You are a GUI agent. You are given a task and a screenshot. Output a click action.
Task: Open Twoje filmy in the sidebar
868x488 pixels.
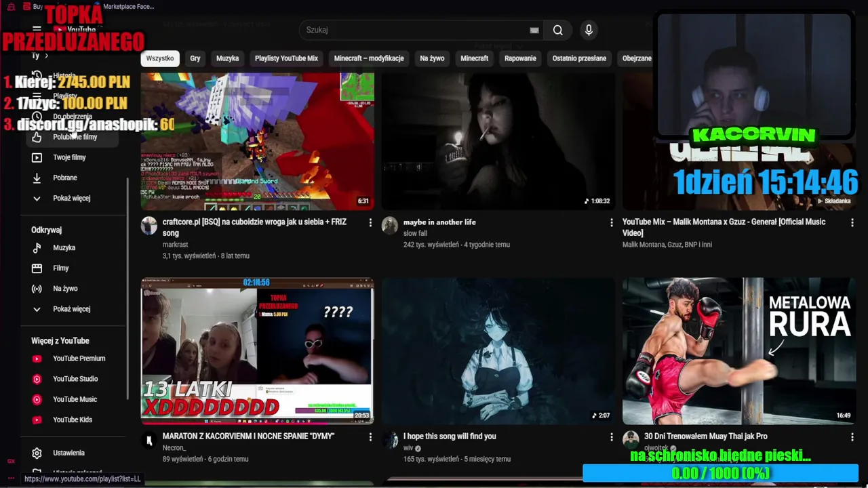tap(73, 157)
